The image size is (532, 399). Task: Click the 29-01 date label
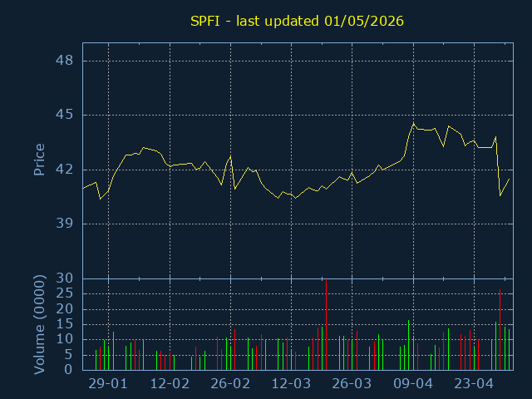pyautogui.click(x=108, y=384)
